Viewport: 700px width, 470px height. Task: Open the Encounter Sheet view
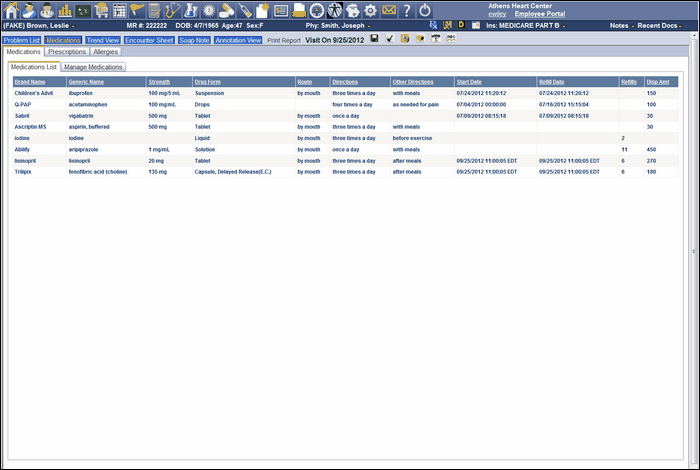149,40
